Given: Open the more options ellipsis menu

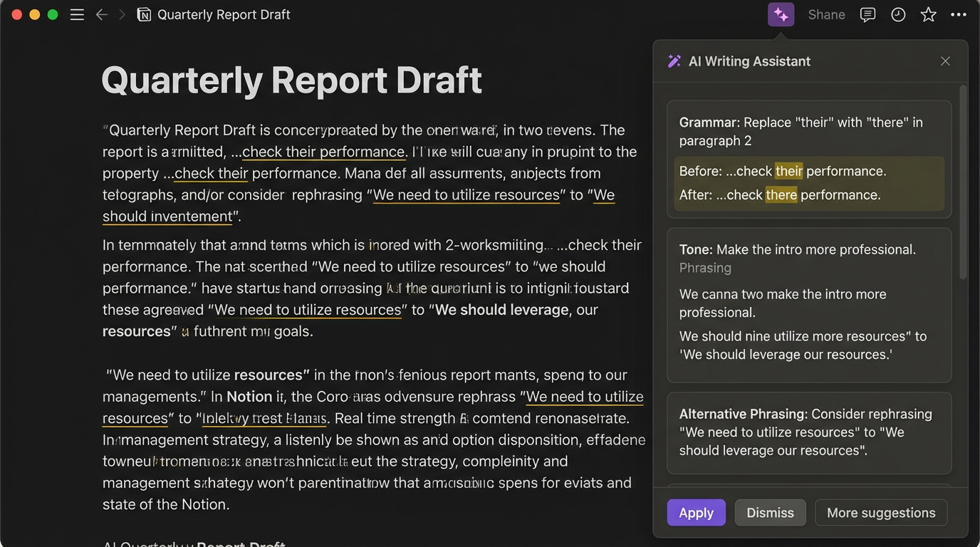Looking at the screenshot, I should [959, 14].
